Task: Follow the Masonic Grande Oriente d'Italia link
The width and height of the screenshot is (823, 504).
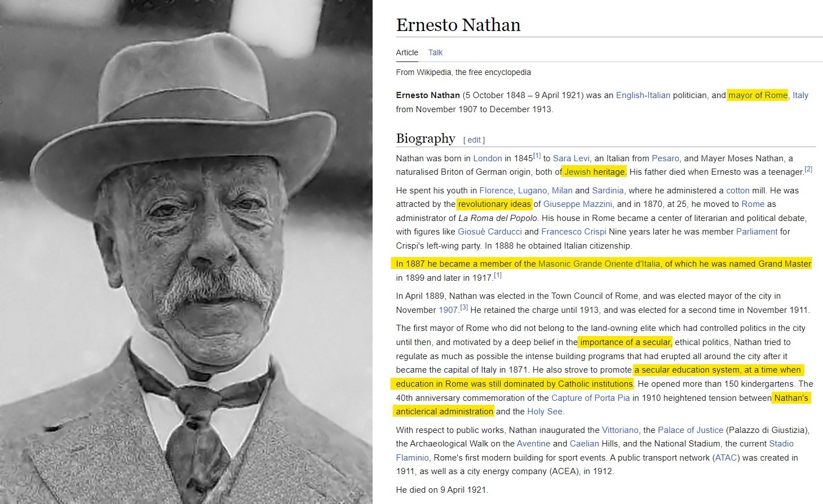Action: pos(599,264)
